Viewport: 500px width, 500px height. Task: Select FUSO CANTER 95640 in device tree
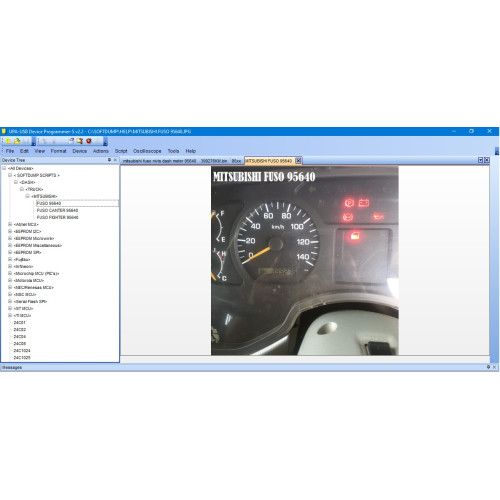pos(57,210)
